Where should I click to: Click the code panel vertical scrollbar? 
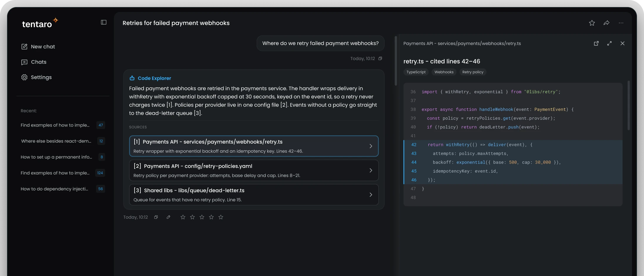pos(628,105)
